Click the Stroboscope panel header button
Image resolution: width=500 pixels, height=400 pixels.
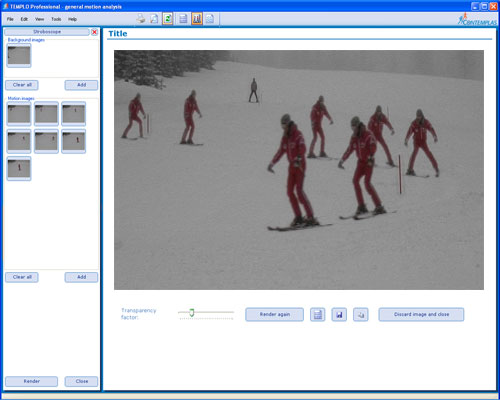(x=47, y=32)
